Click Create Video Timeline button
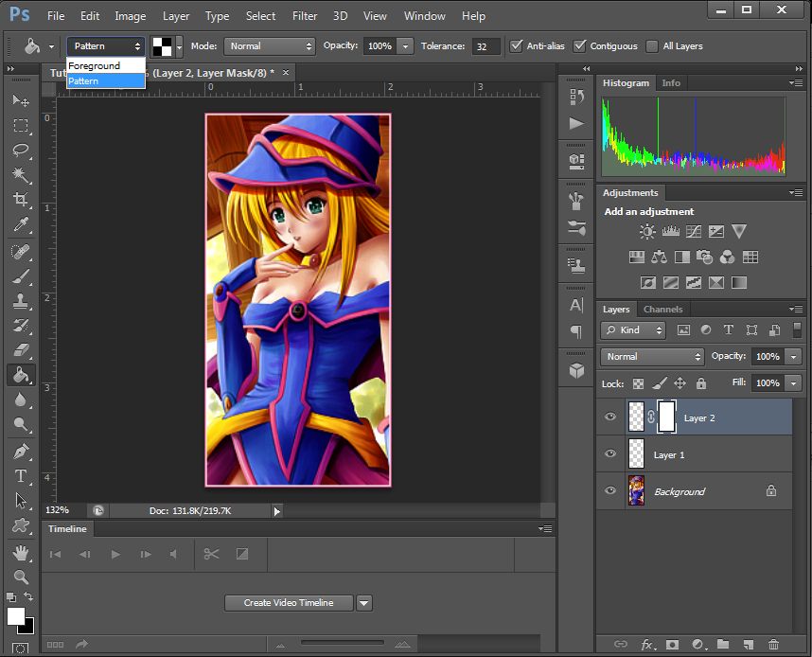 [289, 603]
